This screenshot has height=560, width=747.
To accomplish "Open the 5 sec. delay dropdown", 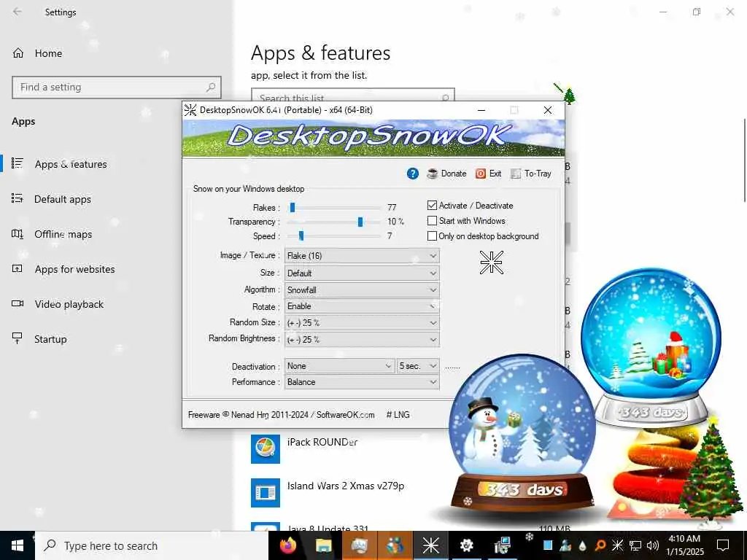I will pyautogui.click(x=418, y=366).
